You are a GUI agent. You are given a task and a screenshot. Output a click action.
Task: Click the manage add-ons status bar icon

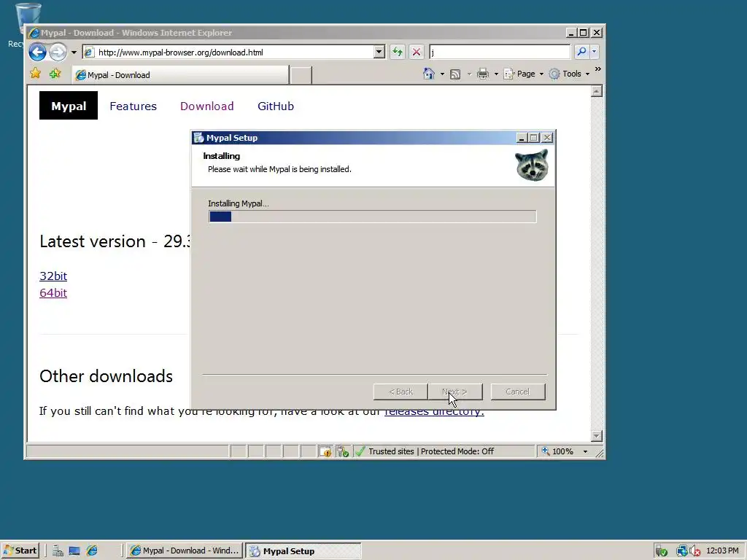tap(343, 451)
